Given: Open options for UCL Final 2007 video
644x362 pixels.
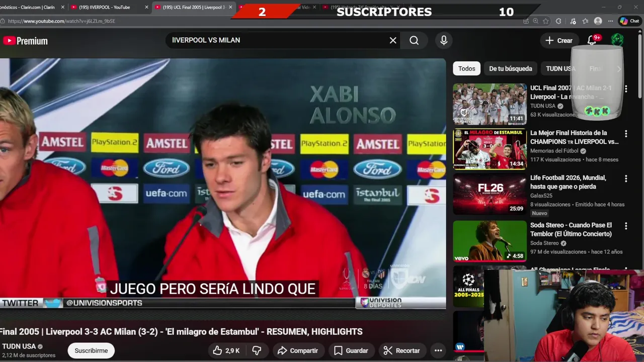Looking at the screenshot, I should (x=626, y=88).
